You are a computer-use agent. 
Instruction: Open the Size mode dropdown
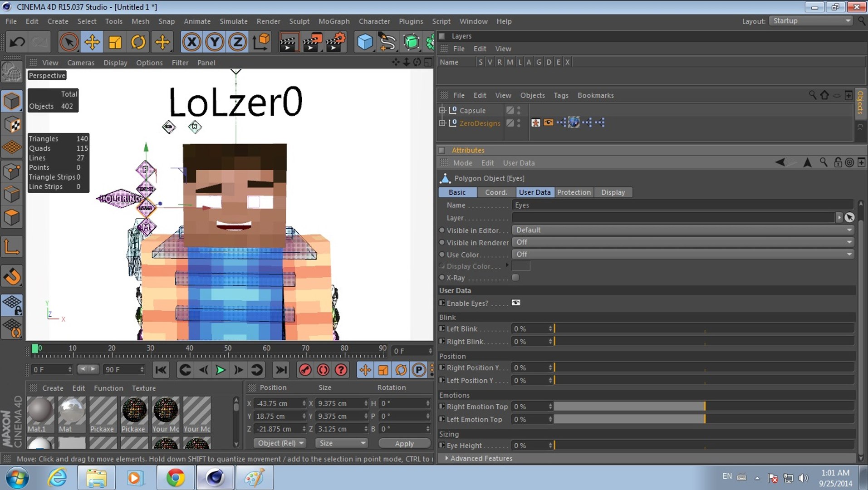342,443
